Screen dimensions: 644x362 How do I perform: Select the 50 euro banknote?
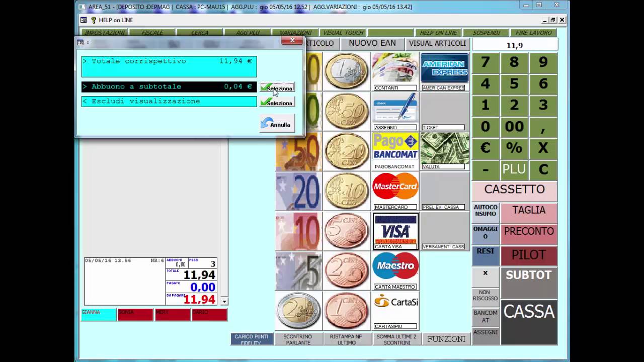(298, 151)
